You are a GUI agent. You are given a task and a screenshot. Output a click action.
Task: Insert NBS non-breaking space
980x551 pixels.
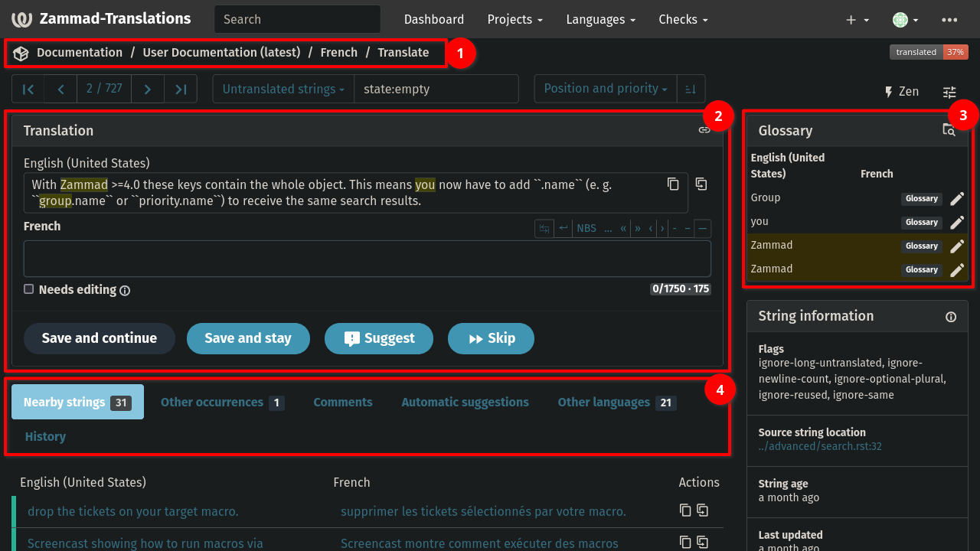[x=586, y=228]
